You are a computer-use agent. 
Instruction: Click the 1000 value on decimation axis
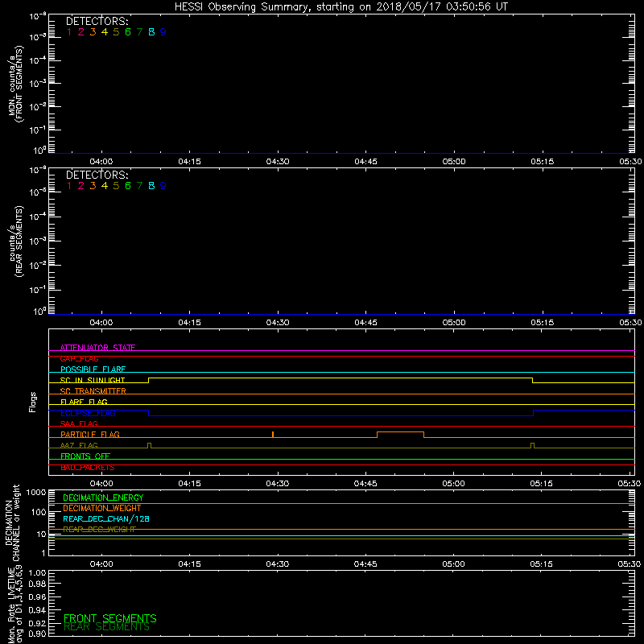click(x=36, y=493)
